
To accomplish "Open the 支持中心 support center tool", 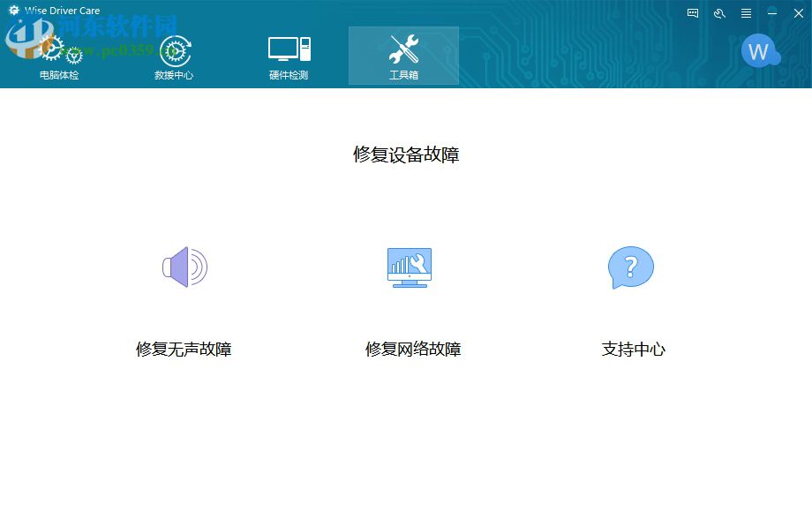I will coord(630,267).
